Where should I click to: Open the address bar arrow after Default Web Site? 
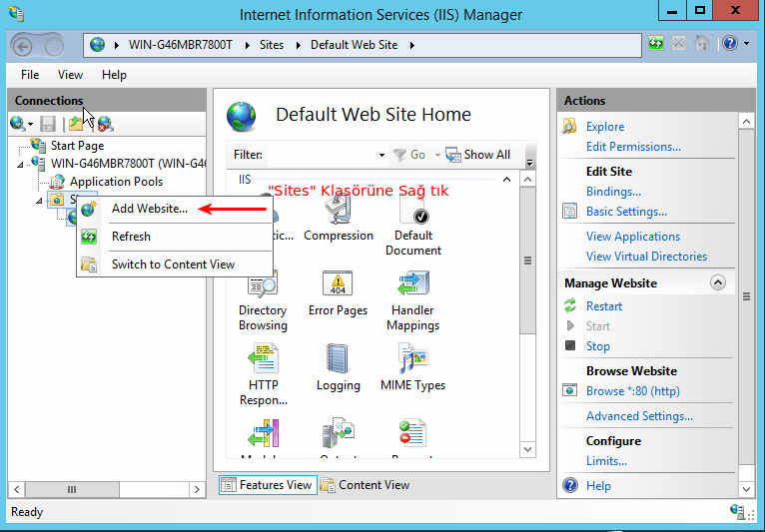412,45
